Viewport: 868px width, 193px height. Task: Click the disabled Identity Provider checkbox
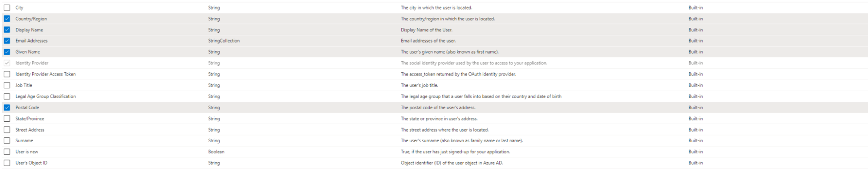7,63
